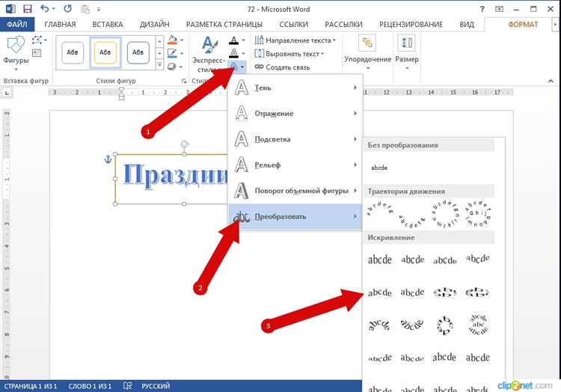This screenshot has height=392, width=561.
Task: Click the Text Outline icon
Action: (x=233, y=53)
